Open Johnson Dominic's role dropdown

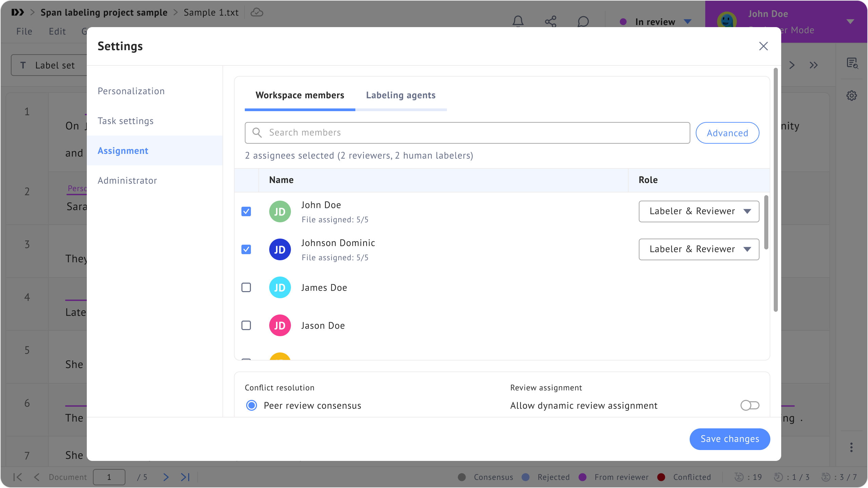pos(698,249)
